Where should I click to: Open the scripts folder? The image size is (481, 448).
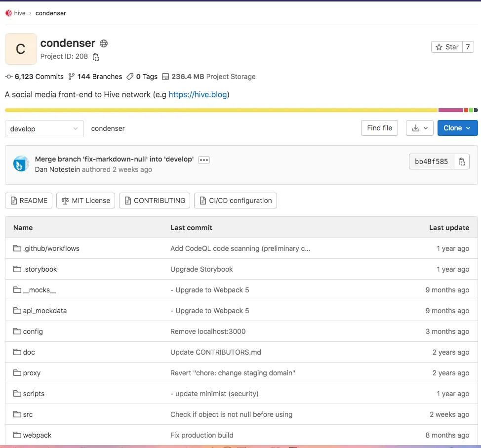click(x=34, y=394)
